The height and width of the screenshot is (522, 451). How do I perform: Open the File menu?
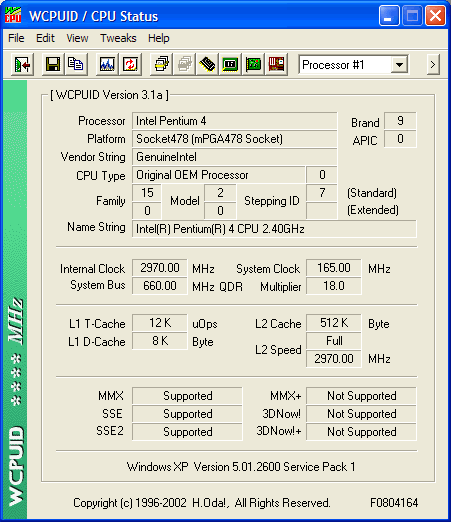16,38
